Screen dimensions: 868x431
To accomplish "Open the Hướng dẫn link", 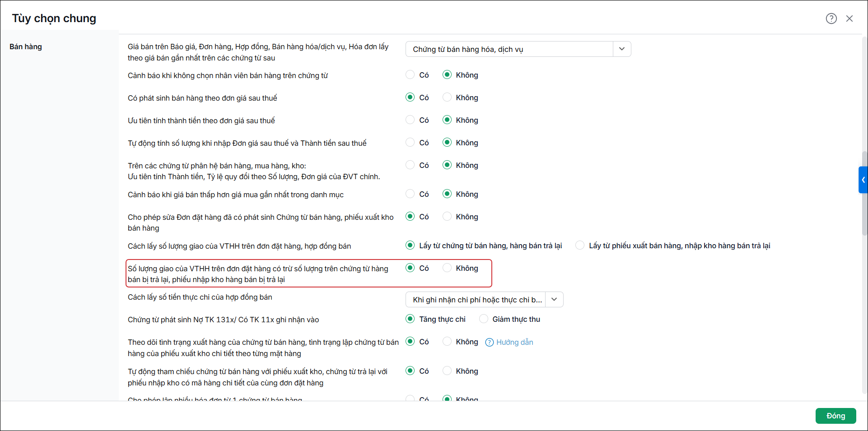I will coord(514,342).
